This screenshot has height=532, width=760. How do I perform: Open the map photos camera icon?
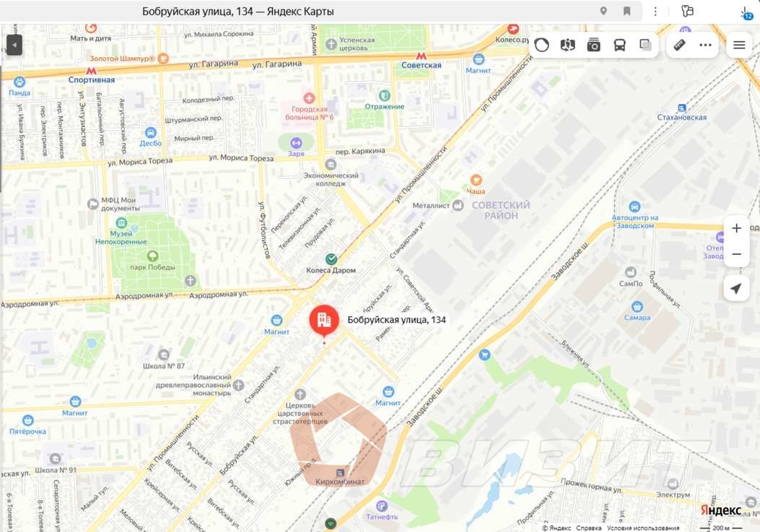click(594, 45)
